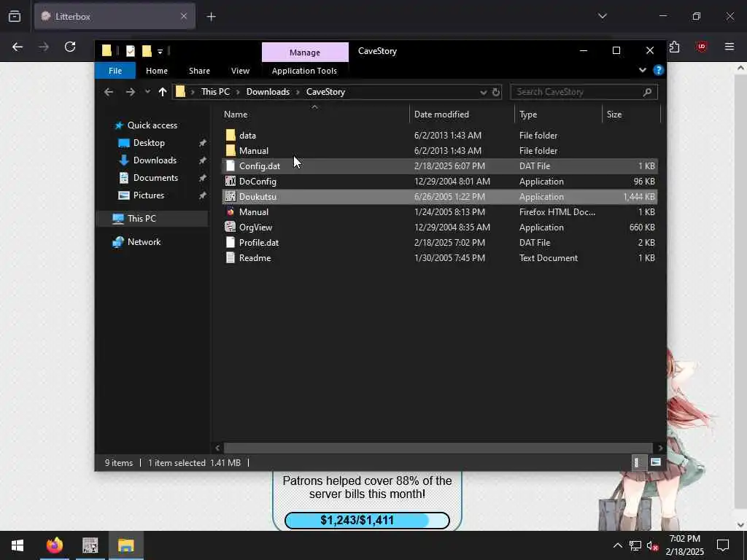Close the Litterbox tab
Viewport: 747px width, 560px height.
[x=184, y=16]
